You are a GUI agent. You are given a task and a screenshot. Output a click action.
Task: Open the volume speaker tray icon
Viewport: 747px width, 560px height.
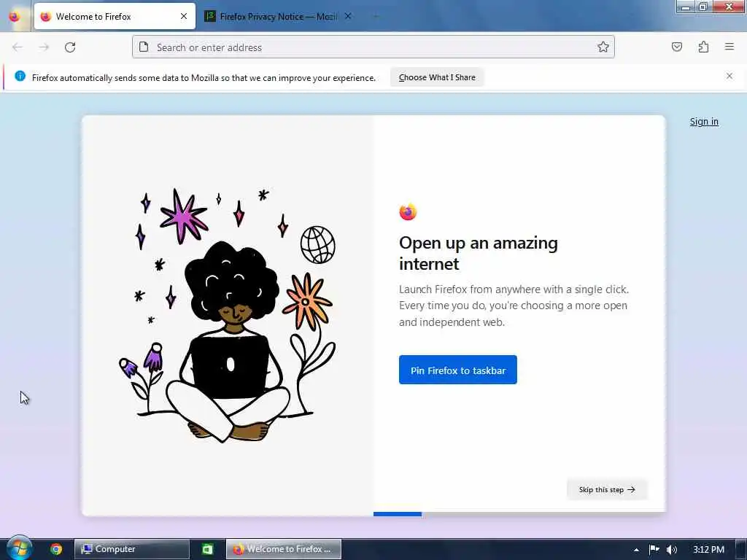672,550
